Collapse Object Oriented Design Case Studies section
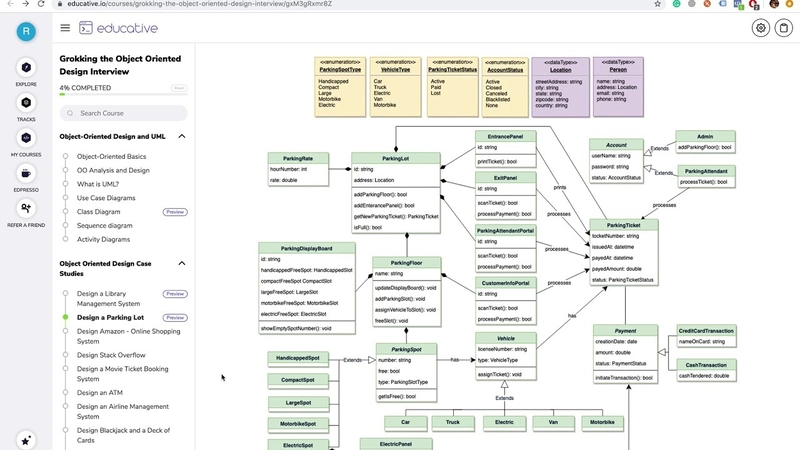 click(182, 263)
